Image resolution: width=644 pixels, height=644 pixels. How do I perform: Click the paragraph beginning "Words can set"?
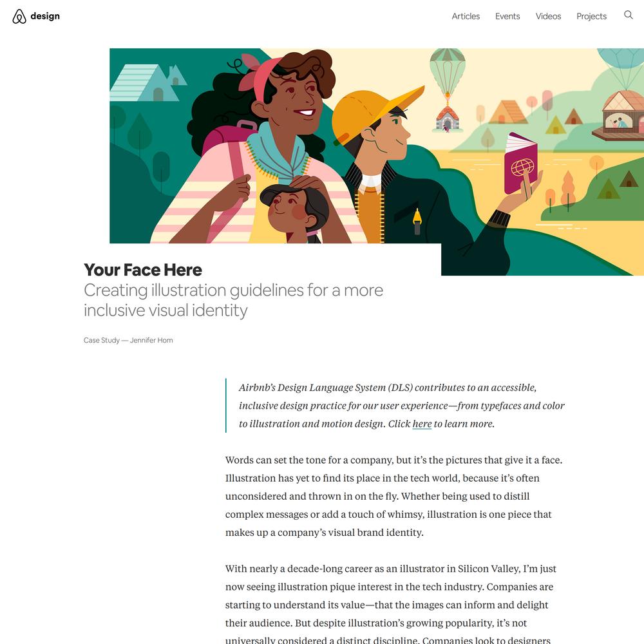pyautogui.click(x=394, y=496)
